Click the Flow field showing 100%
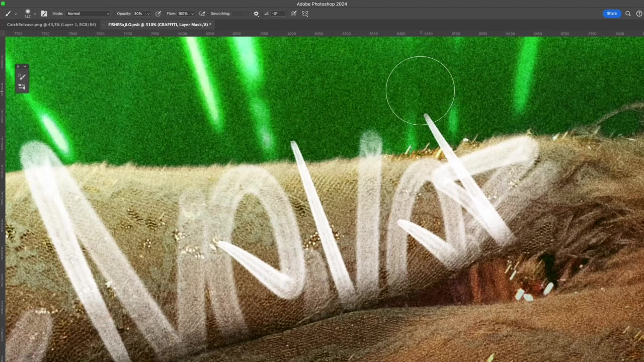 pyautogui.click(x=183, y=14)
